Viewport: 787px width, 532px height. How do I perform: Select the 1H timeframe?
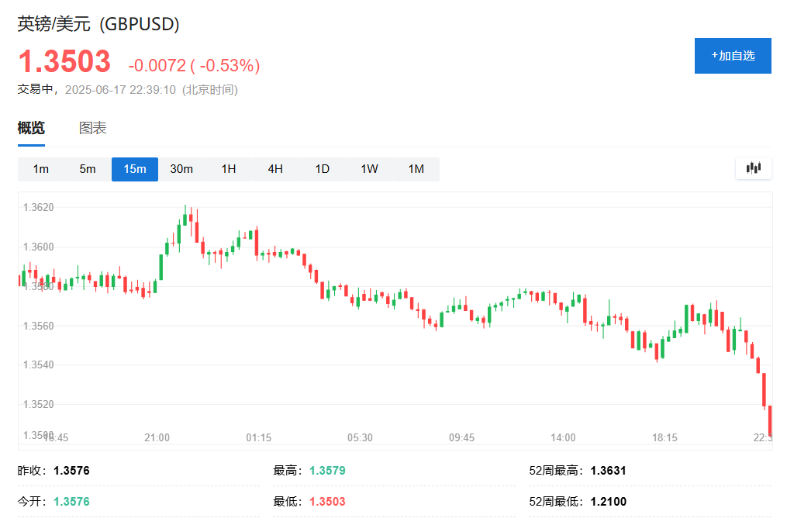click(x=229, y=169)
